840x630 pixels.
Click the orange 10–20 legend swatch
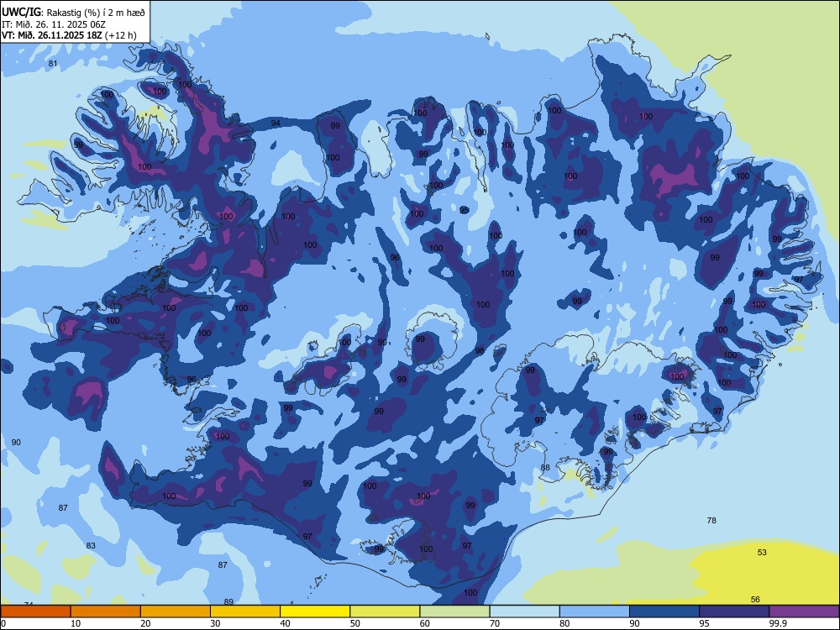pos(106,612)
